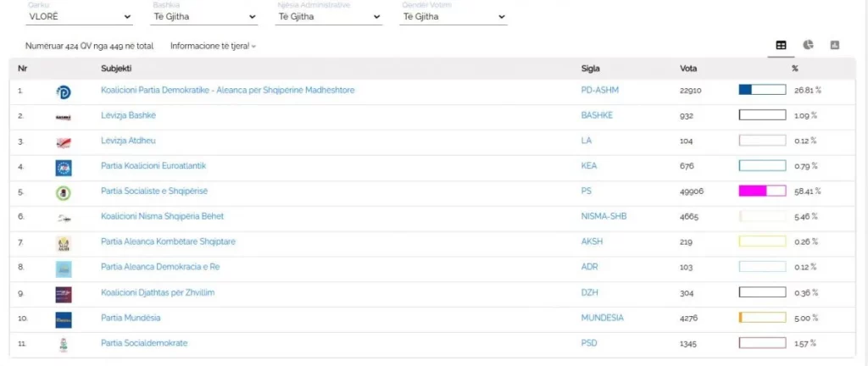Expand Informacione të tjera section
Viewport: 868px width, 366px height.
(213, 46)
